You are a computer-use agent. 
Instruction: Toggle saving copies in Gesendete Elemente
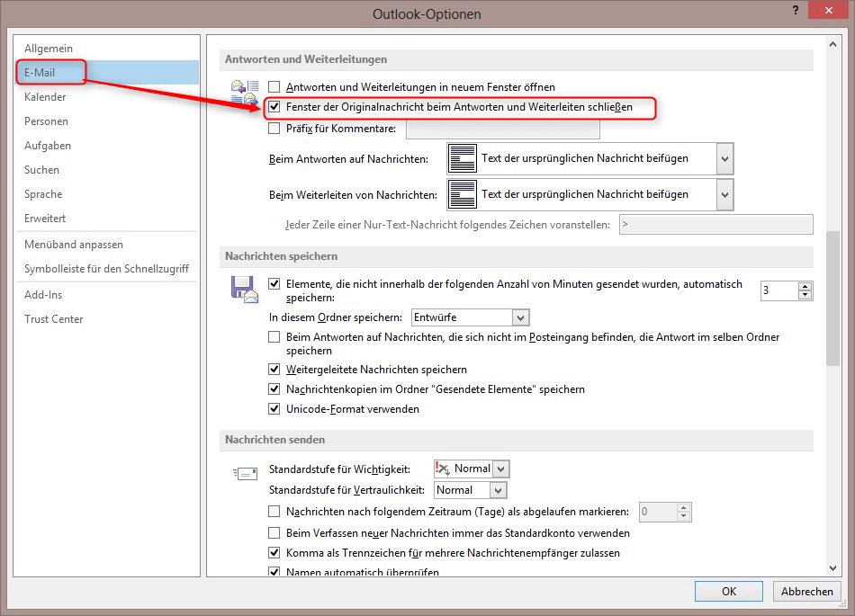pyautogui.click(x=274, y=388)
